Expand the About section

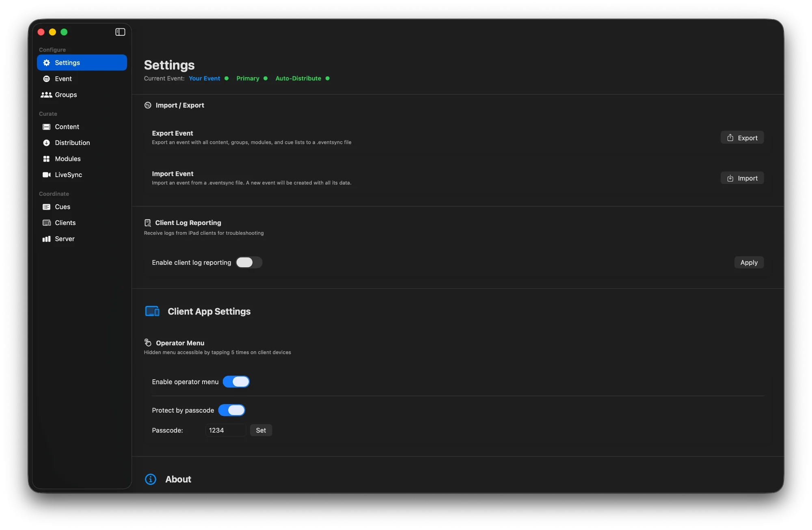(177, 479)
